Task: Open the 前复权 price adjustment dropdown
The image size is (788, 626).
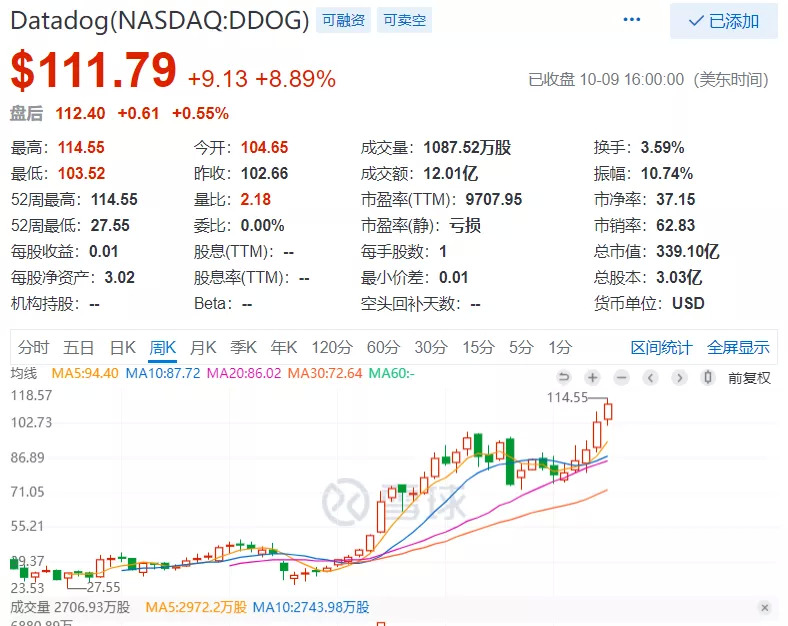Action: [749, 378]
